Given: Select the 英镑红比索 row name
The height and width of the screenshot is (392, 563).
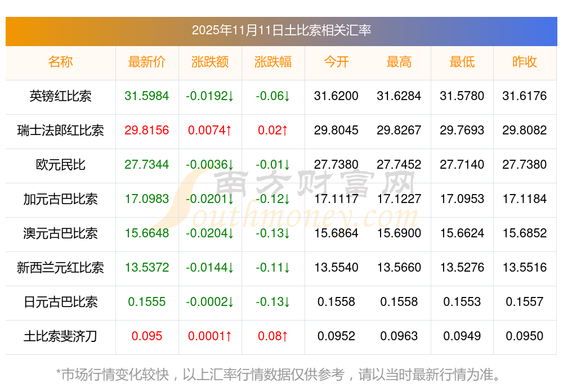Looking at the screenshot, I should pyautogui.click(x=60, y=96).
